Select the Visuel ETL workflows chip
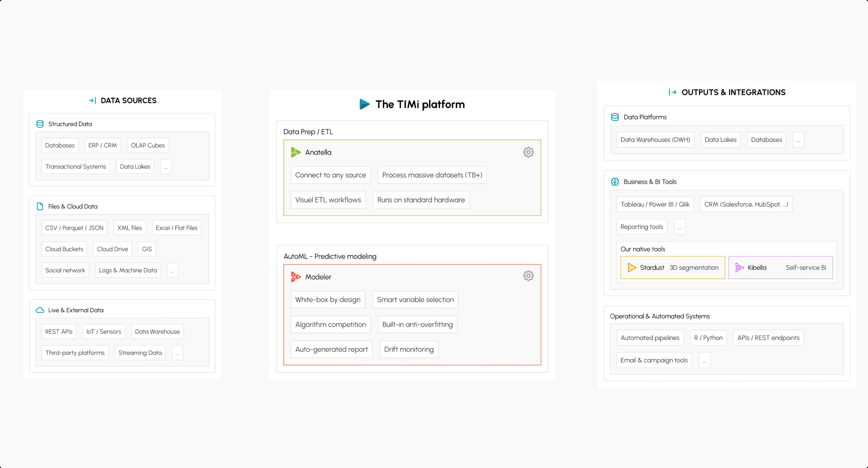The width and height of the screenshot is (868, 468). pyautogui.click(x=328, y=200)
